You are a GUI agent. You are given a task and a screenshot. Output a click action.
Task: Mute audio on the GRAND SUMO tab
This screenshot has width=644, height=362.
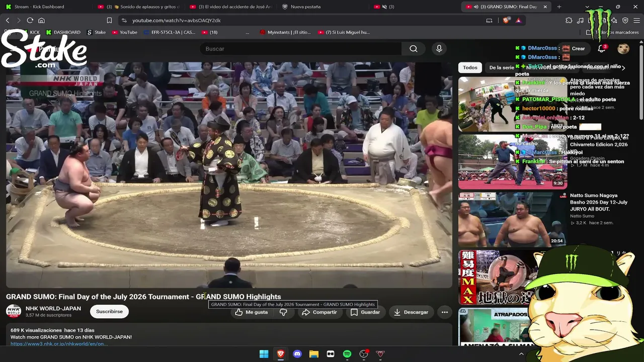(476, 7)
